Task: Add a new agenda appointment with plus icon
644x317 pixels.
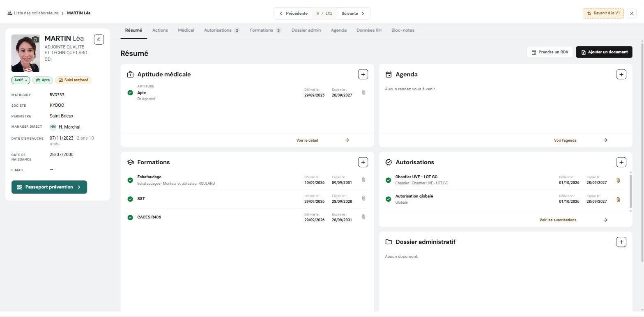Action: click(x=621, y=74)
